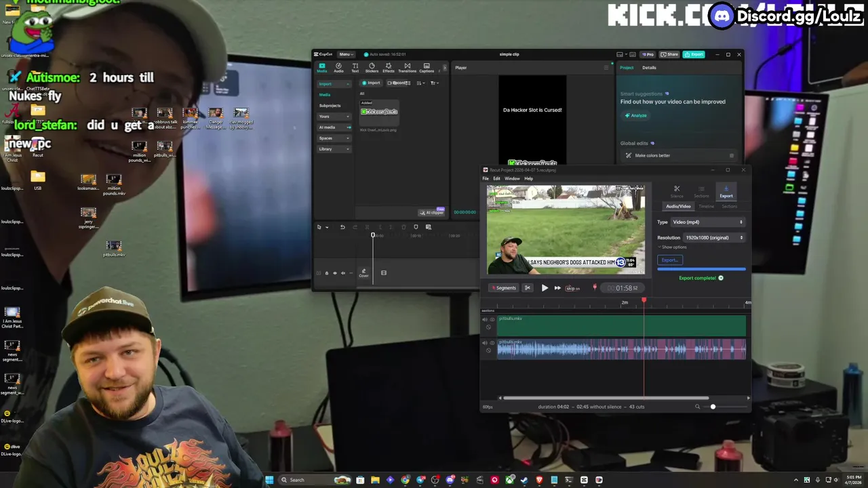The height and width of the screenshot is (488, 868).
Task: Adjust the Recut timeline zoom slider
Action: point(713,407)
